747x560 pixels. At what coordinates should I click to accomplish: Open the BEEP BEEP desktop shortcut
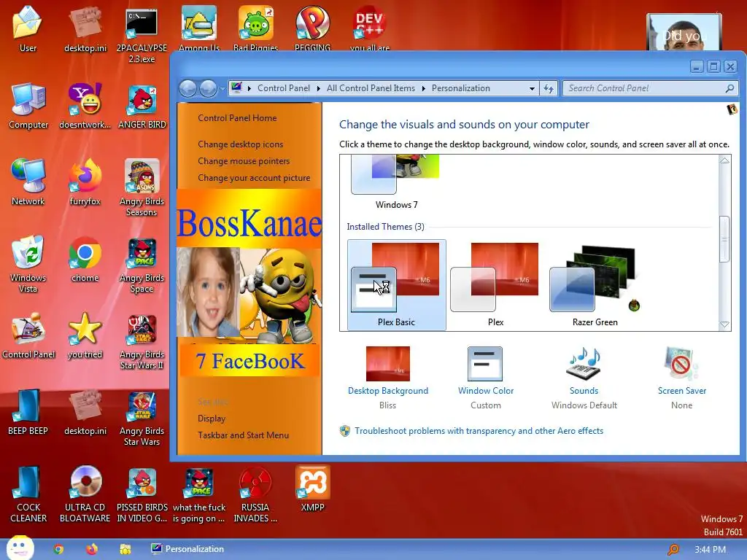coord(28,412)
